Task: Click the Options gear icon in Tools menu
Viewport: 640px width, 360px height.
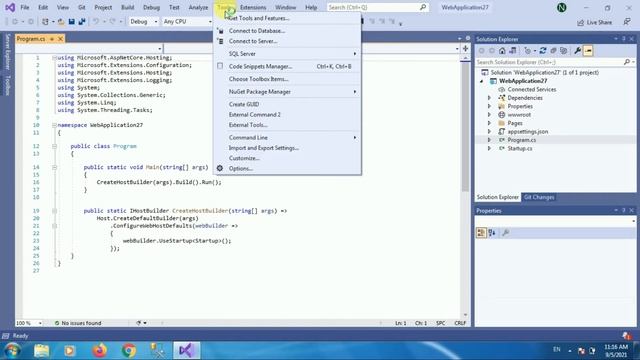Action: click(x=220, y=168)
